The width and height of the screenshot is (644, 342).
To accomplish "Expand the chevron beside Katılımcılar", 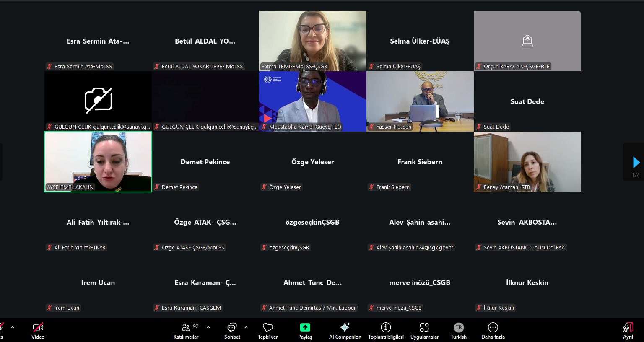I will pyautogui.click(x=208, y=327).
